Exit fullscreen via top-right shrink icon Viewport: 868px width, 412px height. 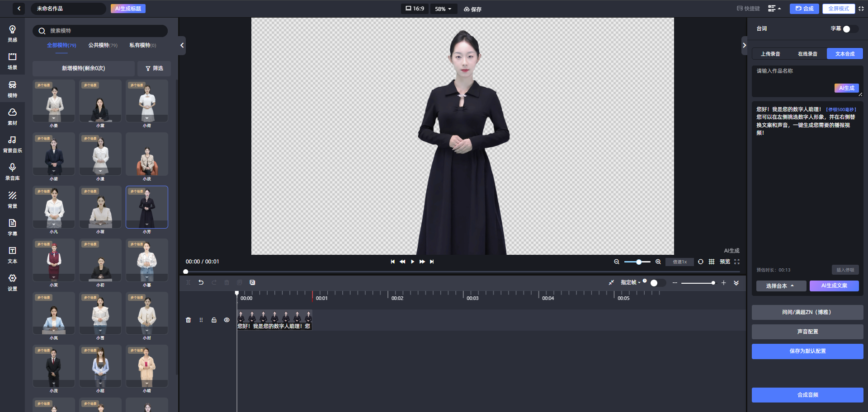861,9
